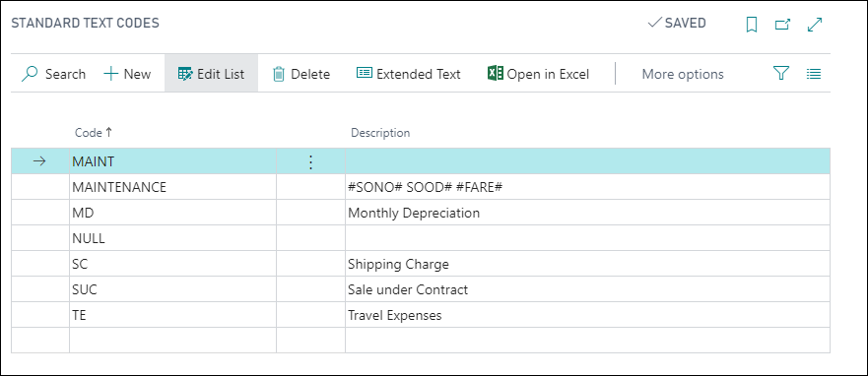Image resolution: width=868 pixels, height=376 pixels.
Task: Open page in new window icon
Action: tap(782, 25)
